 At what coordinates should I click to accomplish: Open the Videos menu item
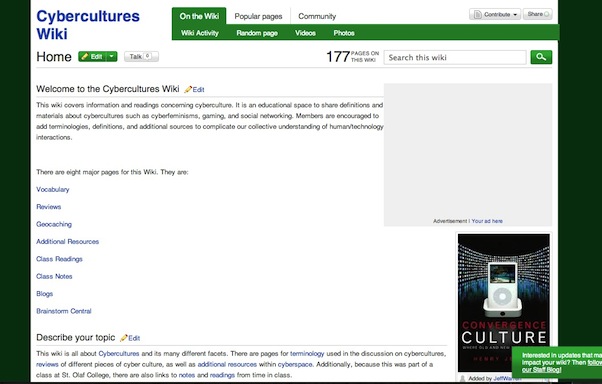[305, 33]
